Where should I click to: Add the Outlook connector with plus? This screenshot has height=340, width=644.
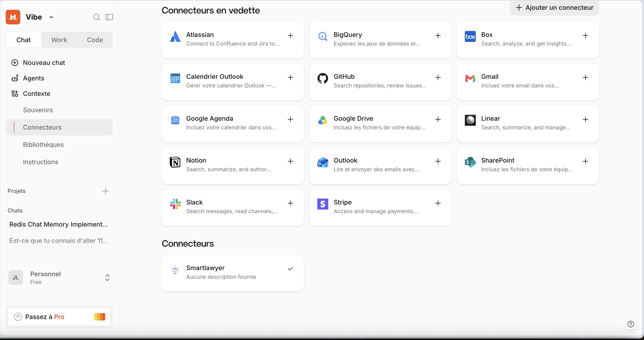(438, 161)
